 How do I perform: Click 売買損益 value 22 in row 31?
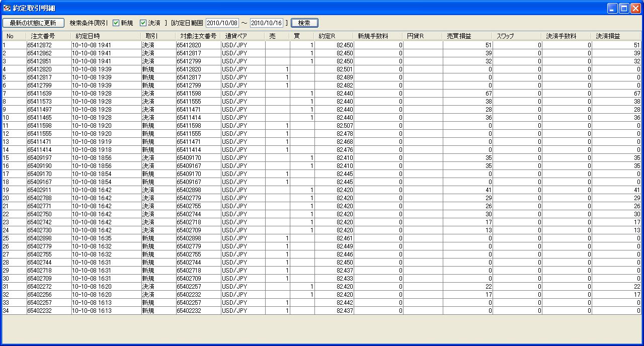468,287
